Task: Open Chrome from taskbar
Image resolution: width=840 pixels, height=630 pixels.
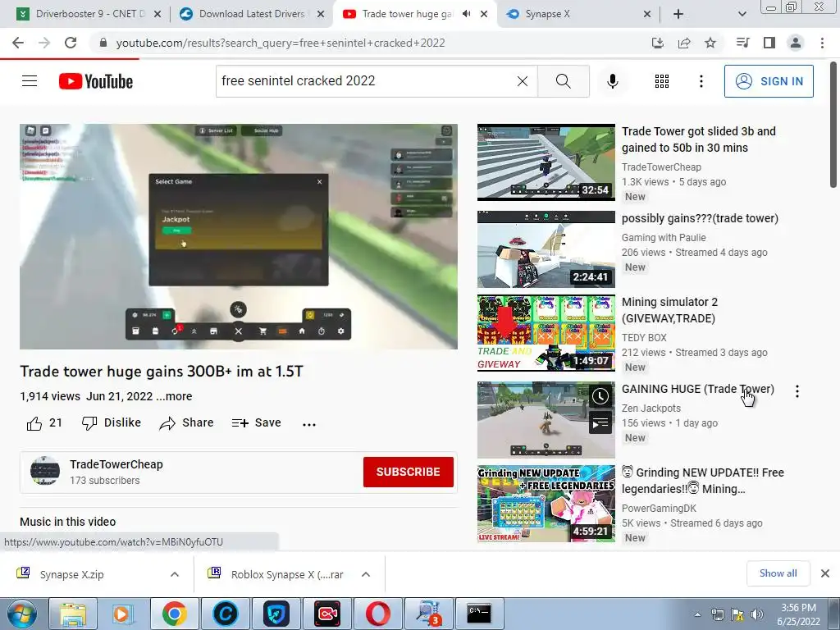Action: [x=174, y=614]
